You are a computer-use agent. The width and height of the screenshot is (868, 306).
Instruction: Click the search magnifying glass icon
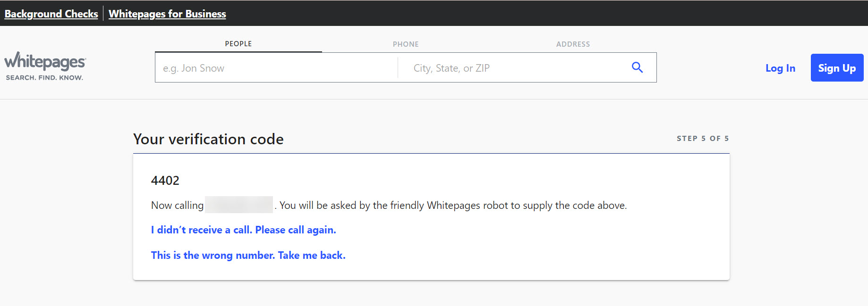point(637,67)
